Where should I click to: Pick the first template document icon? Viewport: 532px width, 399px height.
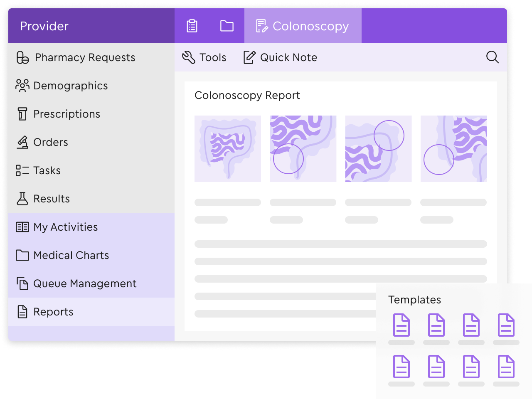pos(401,326)
